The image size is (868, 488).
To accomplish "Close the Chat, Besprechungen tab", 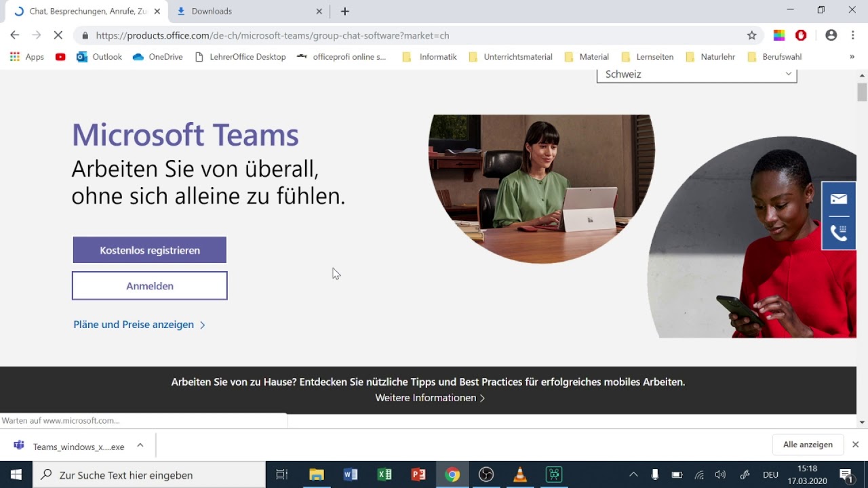I will coord(157,11).
